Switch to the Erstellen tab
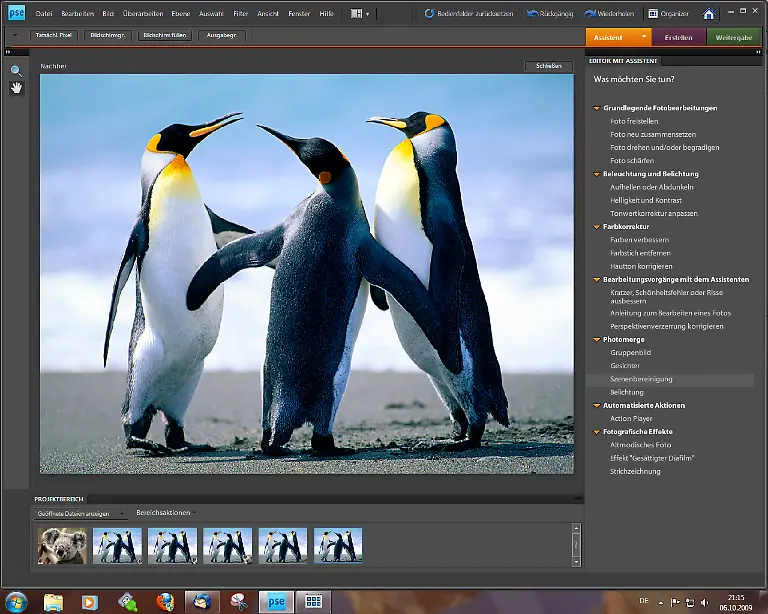Screen dimensions: 768x614 click(x=678, y=37)
